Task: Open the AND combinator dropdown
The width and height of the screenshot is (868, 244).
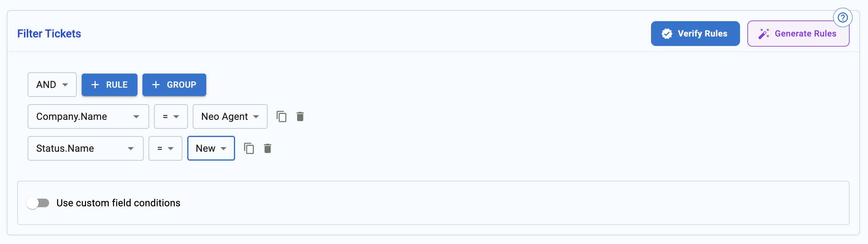Action: (x=52, y=85)
